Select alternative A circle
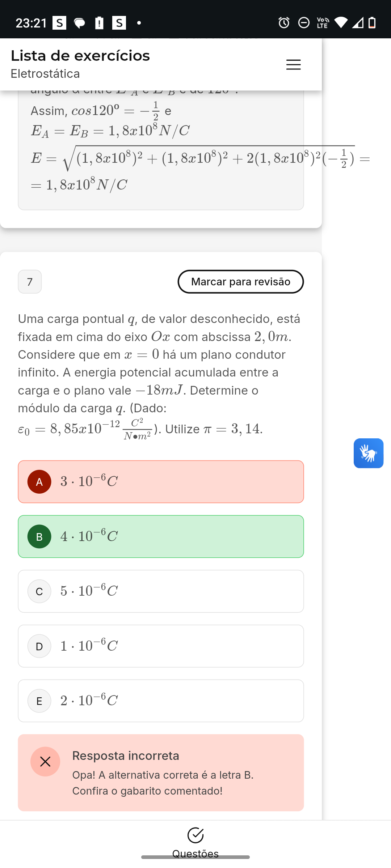391x868 pixels. 39,482
